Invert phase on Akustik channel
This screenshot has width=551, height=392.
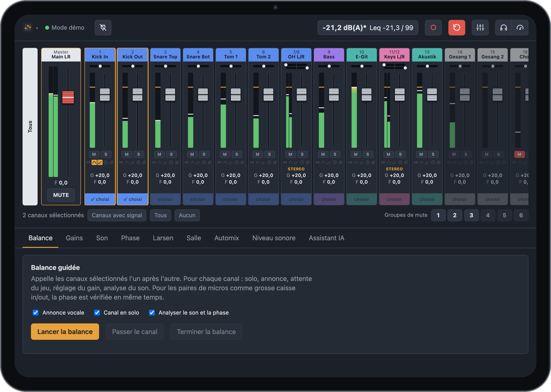(x=438, y=163)
